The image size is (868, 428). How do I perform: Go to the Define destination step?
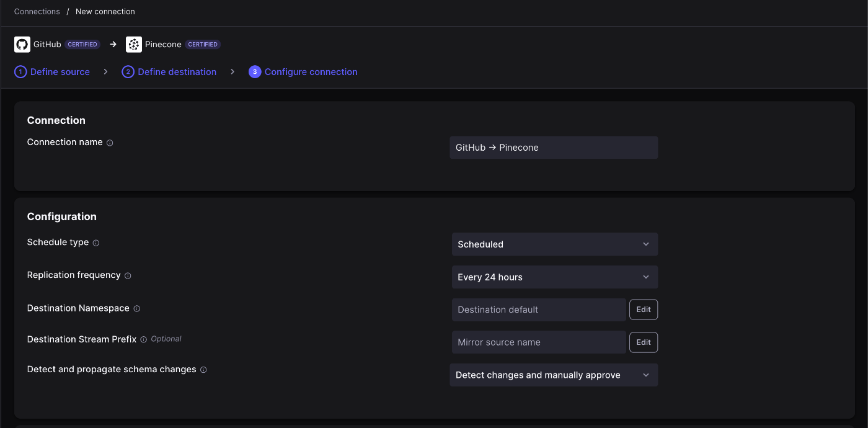[x=169, y=72]
